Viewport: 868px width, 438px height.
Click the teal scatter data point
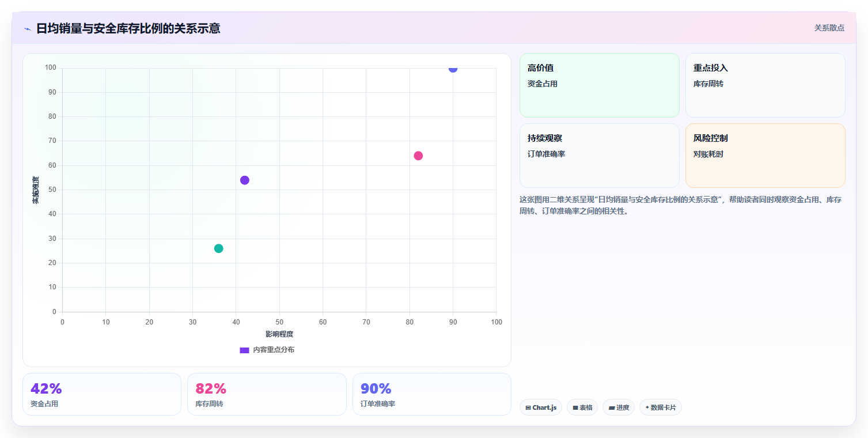point(218,248)
